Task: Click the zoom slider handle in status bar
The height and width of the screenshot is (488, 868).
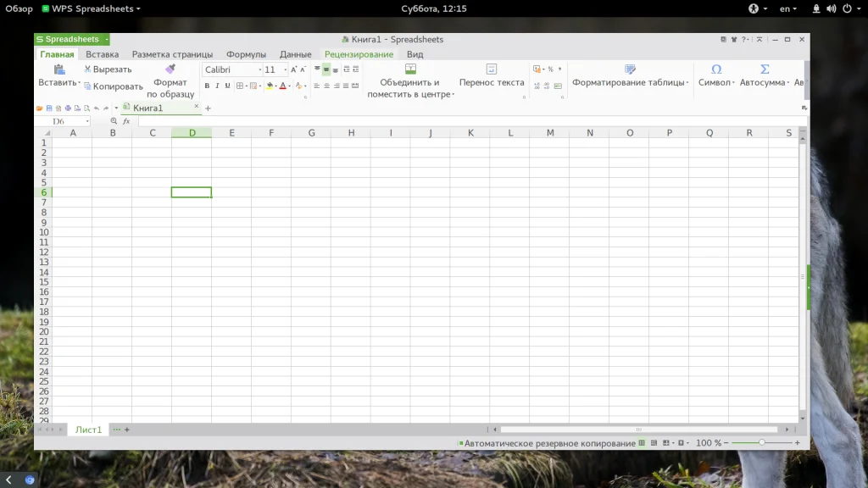Action: [762, 443]
